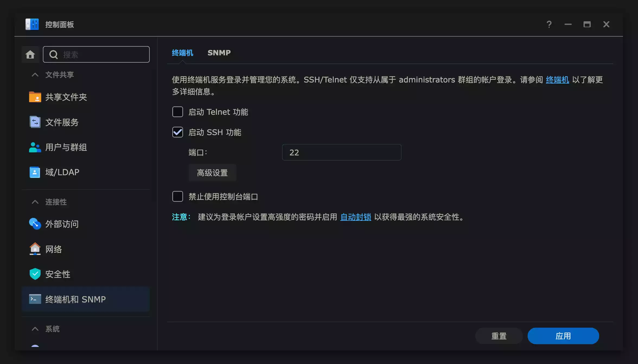Click the SSH port input field
This screenshot has height=364, width=638.
(342, 152)
